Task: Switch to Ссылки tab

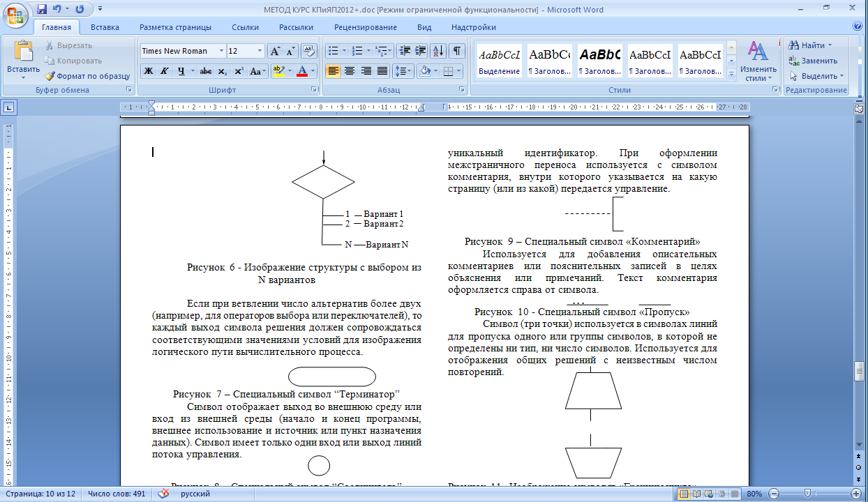Action: click(245, 27)
